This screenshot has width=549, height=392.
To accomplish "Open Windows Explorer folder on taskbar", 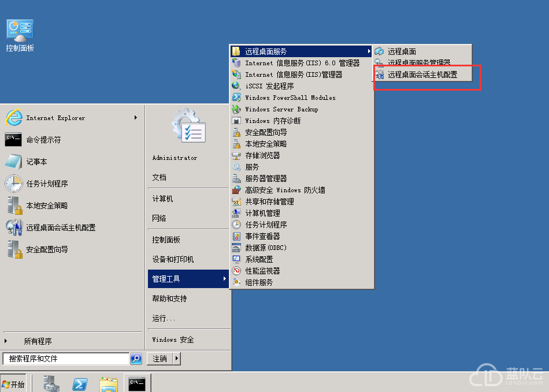I will 109,384.
